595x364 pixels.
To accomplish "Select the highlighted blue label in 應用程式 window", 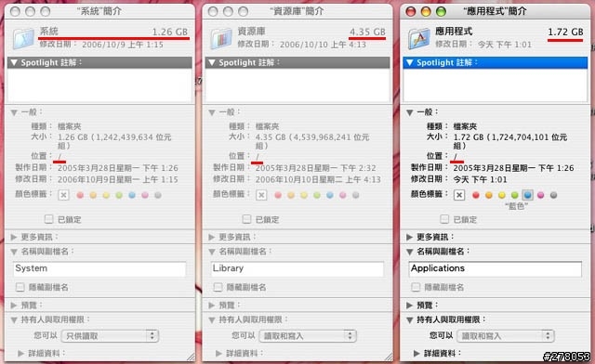I will click(x=527, y=195).
